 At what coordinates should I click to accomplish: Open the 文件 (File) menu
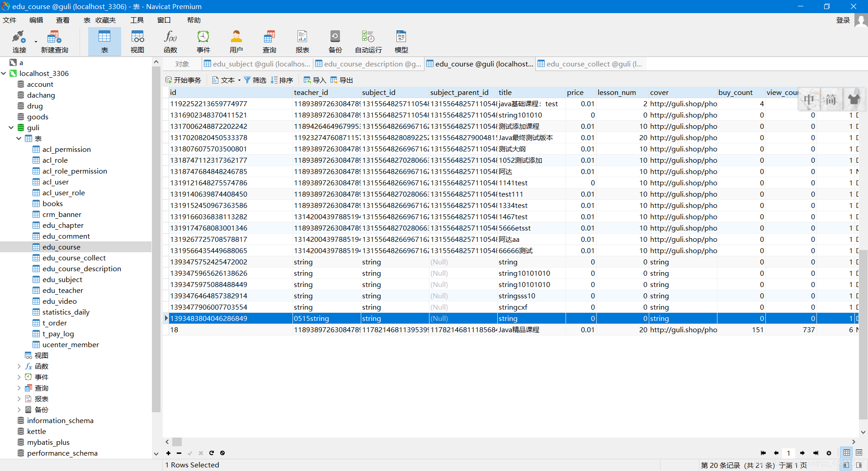click(x=9, y=20)
